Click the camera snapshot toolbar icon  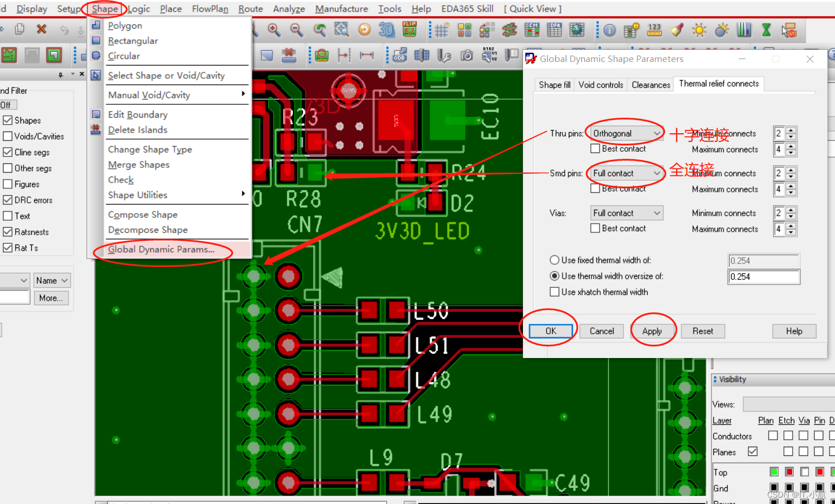click(466, 56)
